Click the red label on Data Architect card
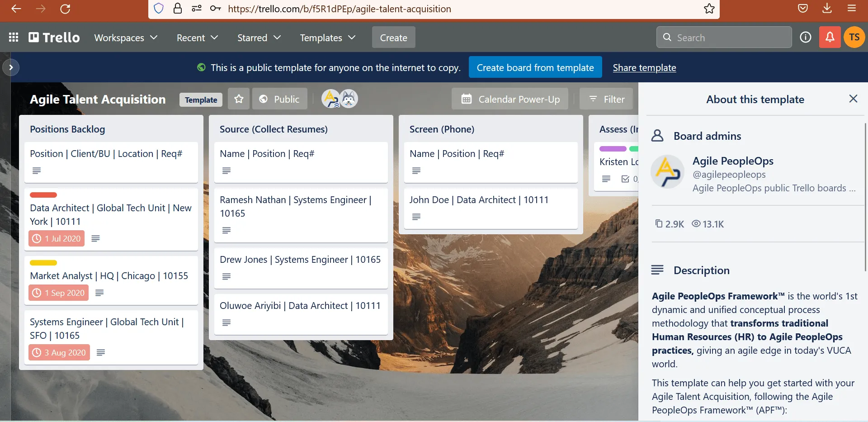Screen dimensions: 868x422 click(43, 195)
